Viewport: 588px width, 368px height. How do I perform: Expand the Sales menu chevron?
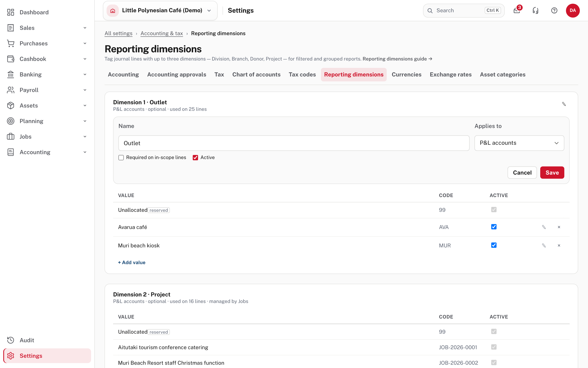[x=85, y=28]
